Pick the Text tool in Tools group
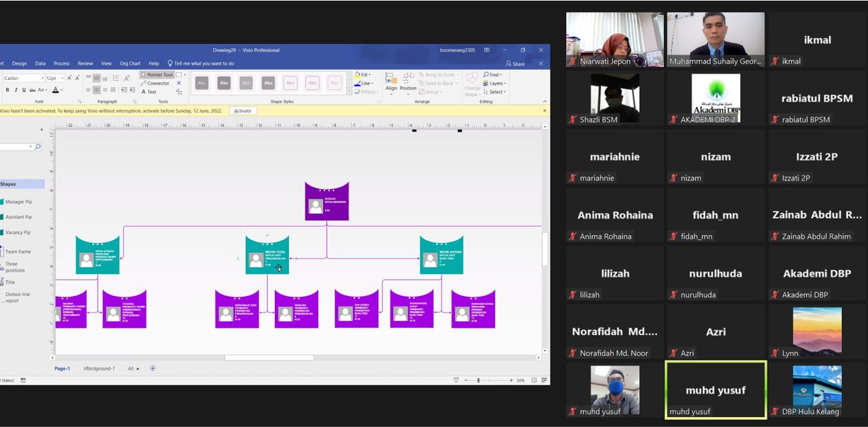Image resolution: width=868 pixels, height=427 pixels. pyautogui.click(x=149, y=92)
